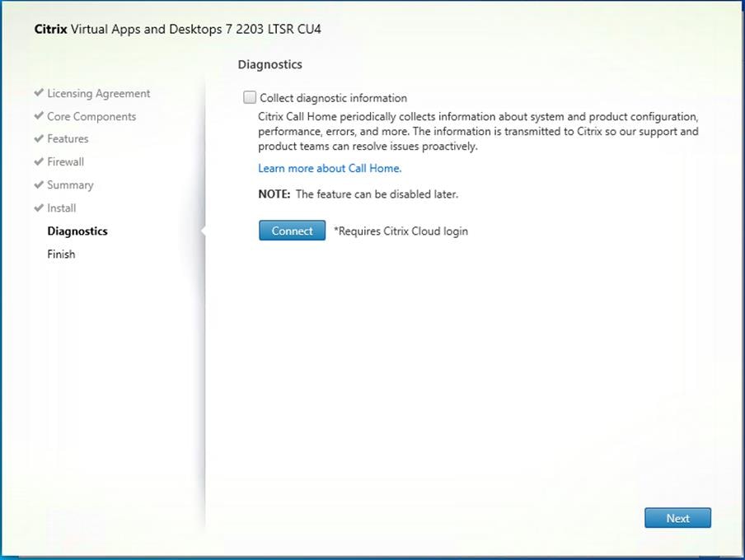Viewport: 745px width, 560px height.
Task: Enable Collect diagnostic information
Action: tap(249, 97)
